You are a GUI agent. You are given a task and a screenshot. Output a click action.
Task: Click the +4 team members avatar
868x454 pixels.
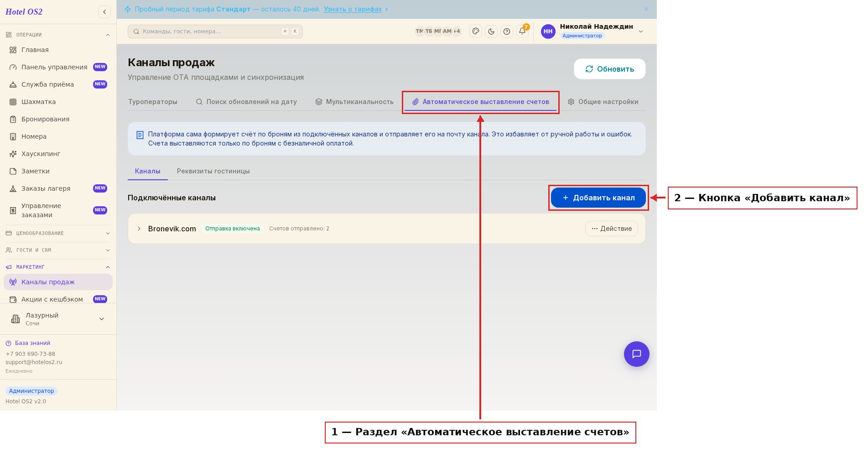click(x=457, y=31)
